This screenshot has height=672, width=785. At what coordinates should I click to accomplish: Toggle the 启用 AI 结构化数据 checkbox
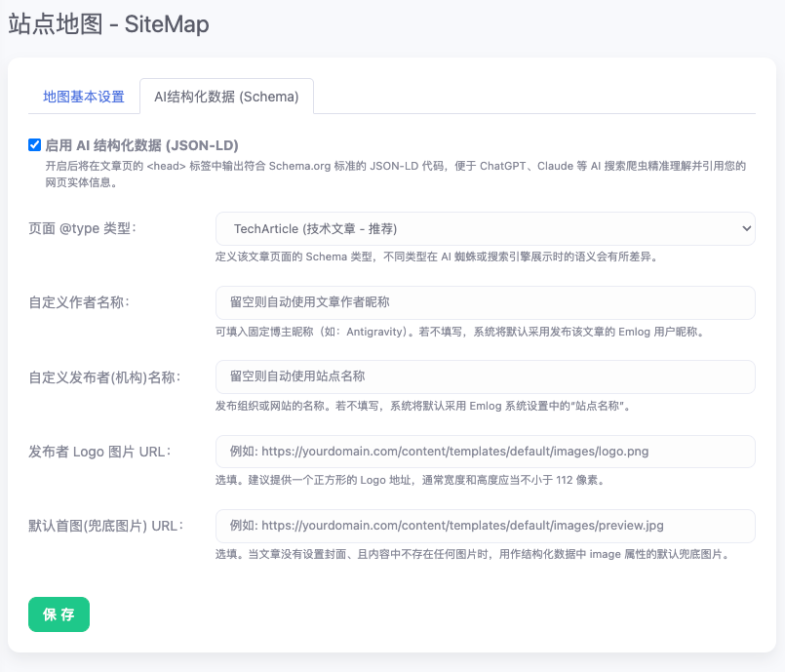click(34, 144)
